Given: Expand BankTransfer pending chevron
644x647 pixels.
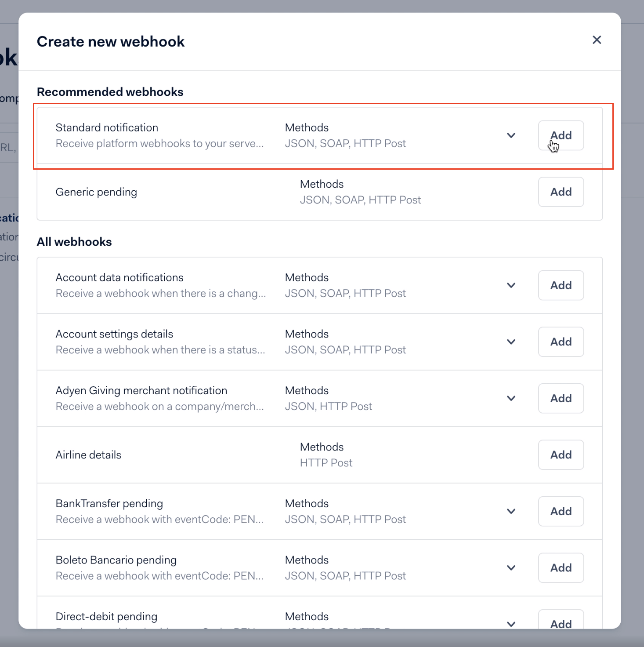Looking at the screenshot, I should 511,511.
